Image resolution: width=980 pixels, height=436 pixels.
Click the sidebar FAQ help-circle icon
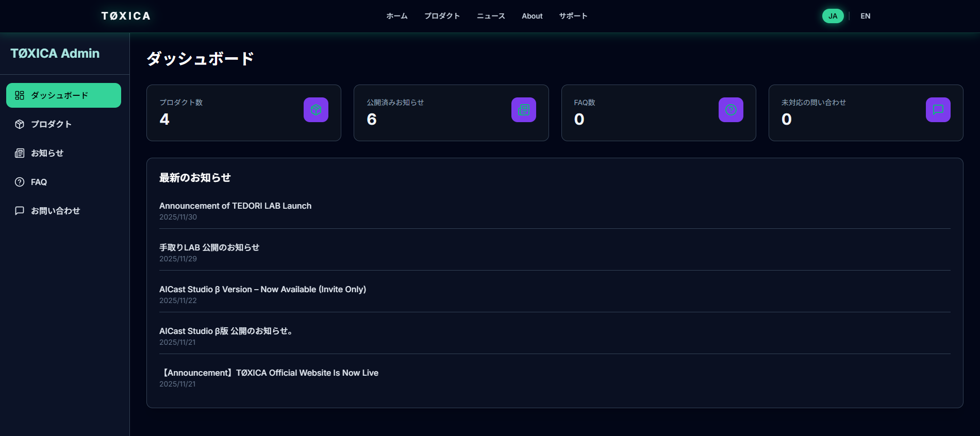coord(20,182)
